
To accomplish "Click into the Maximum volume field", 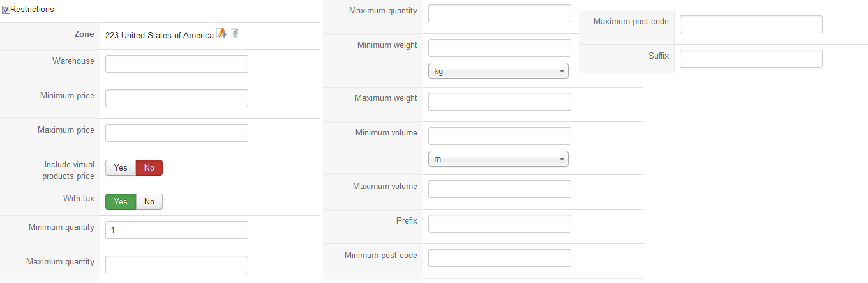I will (x=499, y=189).
